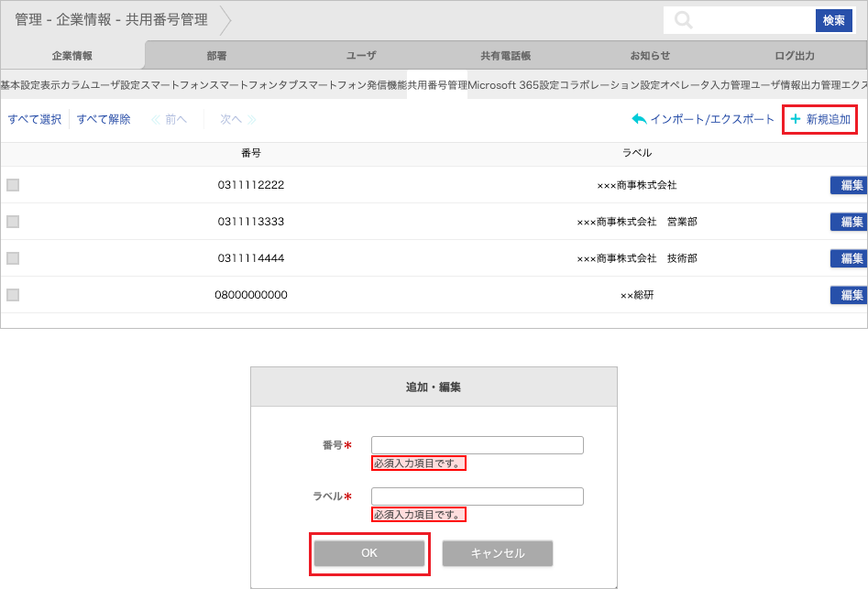
Task: Select the 基本設定 sub-tab
Action: (20, 85)
